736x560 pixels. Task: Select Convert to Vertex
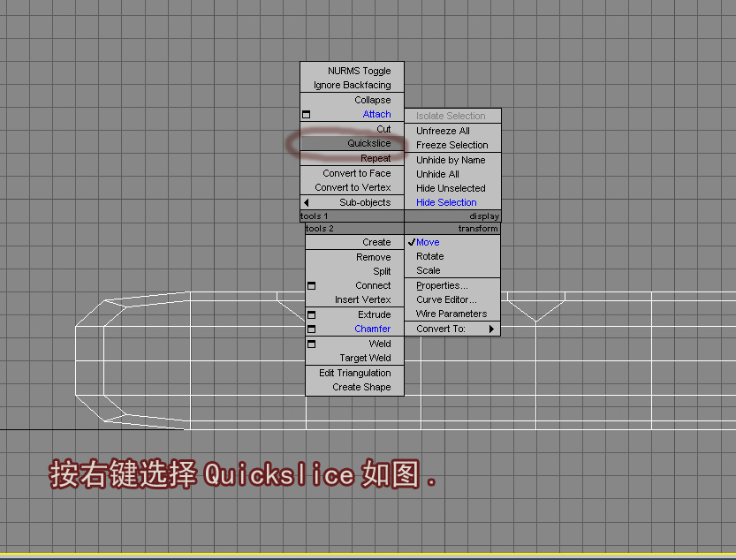tap(353, 187)
